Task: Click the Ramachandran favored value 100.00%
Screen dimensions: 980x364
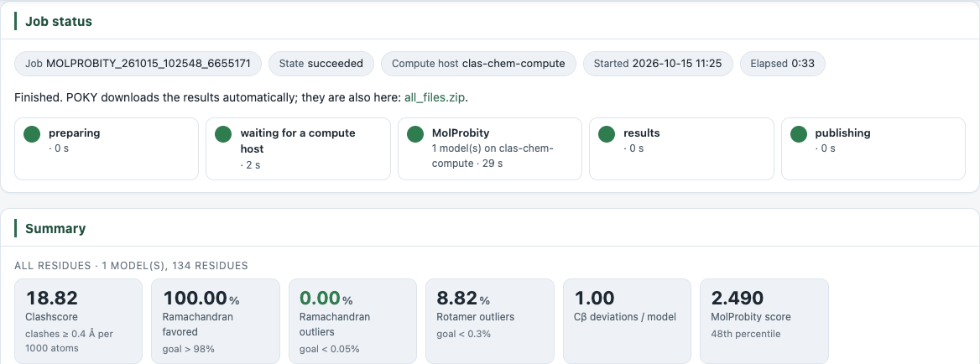Action: click(x=201, y=298)
